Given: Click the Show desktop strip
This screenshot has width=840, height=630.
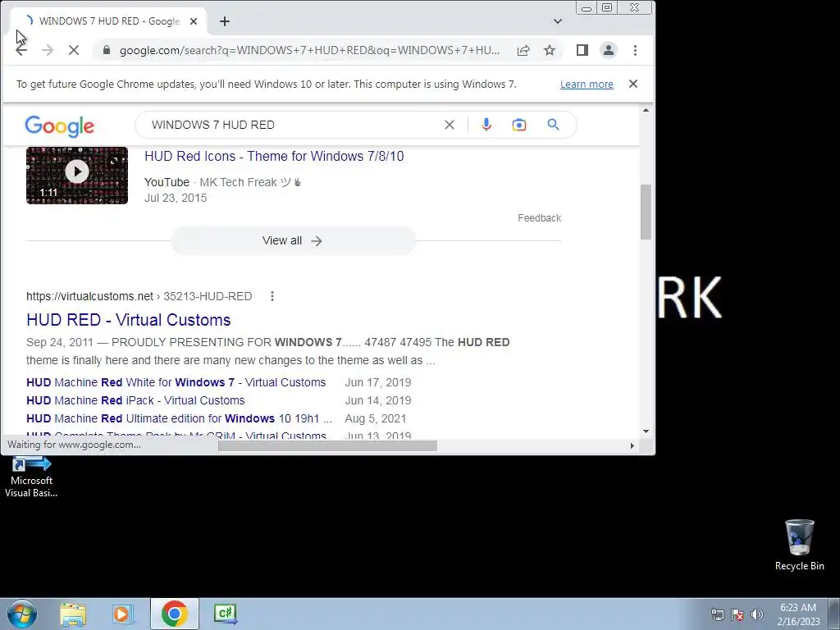Looking at the screenshot, I should pos(834,614).
